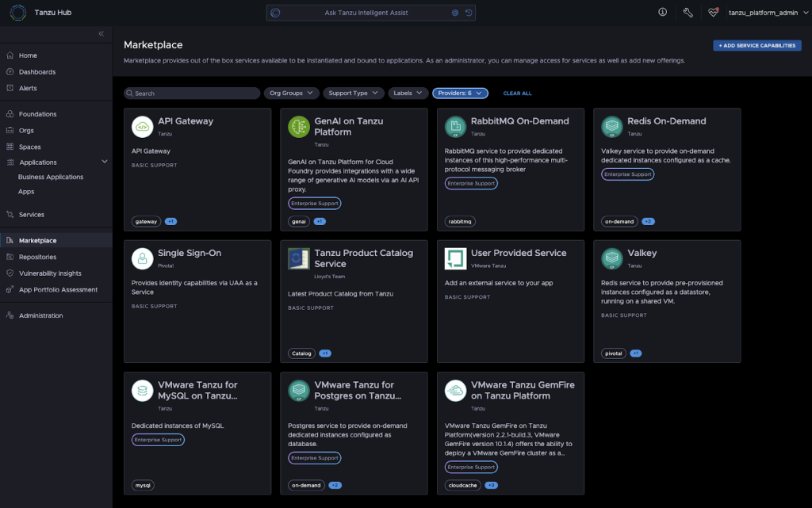Screen dimensions: 812x508
Task: Click the wrench tools icon in header
Action: click(x=688, y=13)
